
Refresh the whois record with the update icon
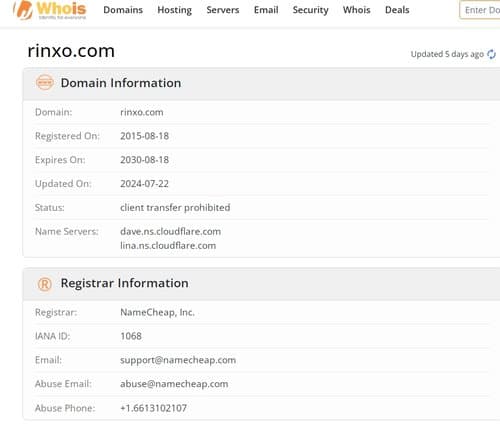pos(492,54)
